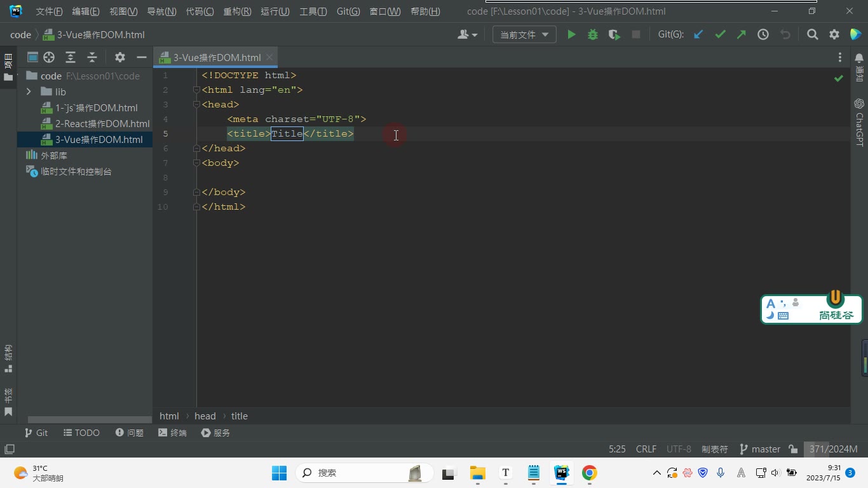Run with coverage shield icon
Image resolution: width=868 pixels, height=488 pixels.
pos(614,35)
